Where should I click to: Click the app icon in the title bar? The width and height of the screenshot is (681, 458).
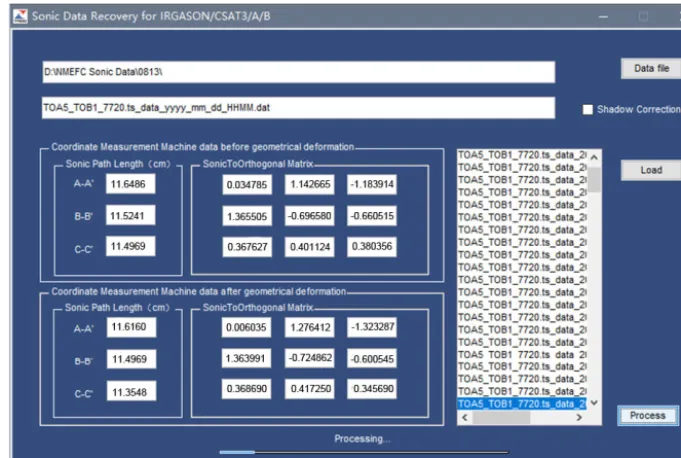(20, 16)
